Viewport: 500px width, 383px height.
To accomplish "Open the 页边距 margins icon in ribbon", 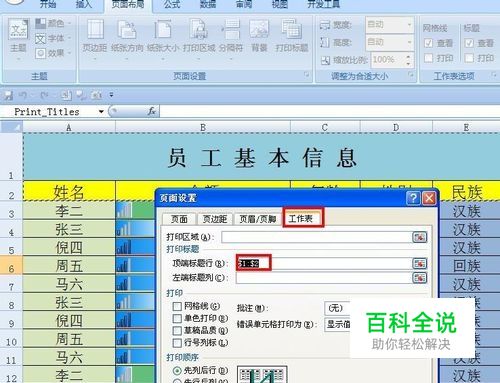I will click(95, 30).
